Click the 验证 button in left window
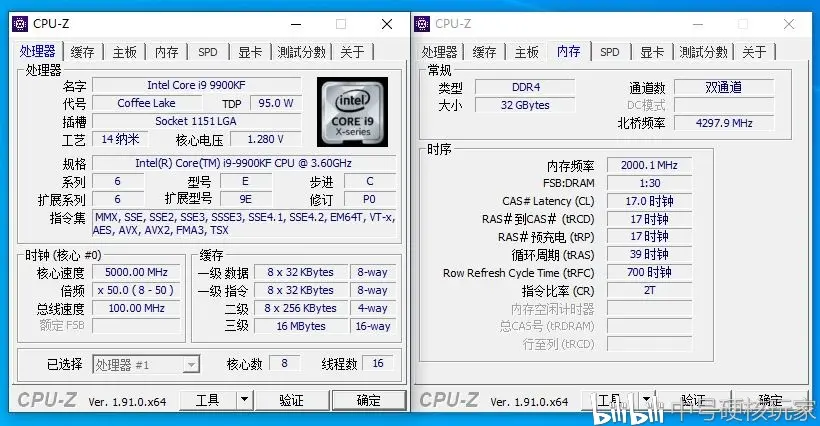This screenshot has width=820, height=426. click(291, 400)
